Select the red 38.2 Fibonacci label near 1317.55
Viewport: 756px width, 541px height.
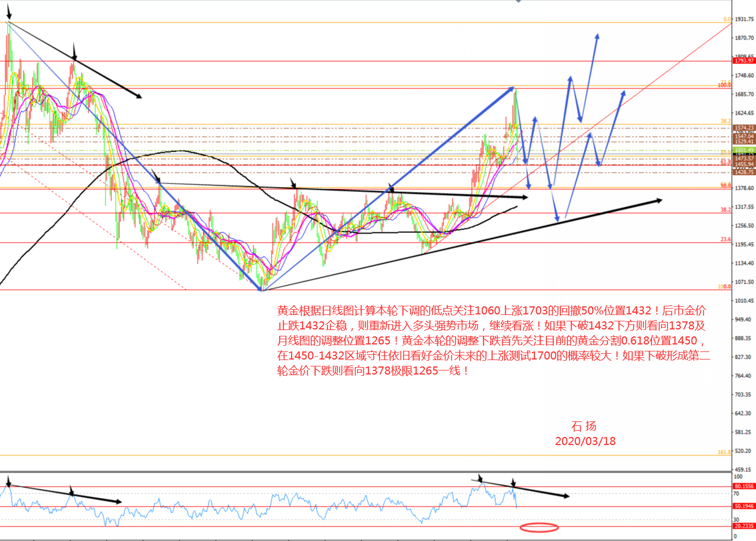725,210
